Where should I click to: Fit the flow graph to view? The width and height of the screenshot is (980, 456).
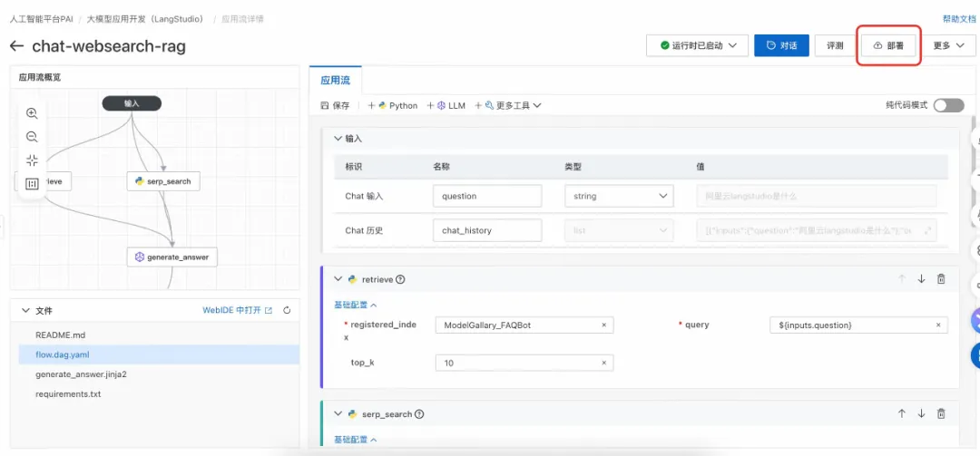tap(32, 160)
